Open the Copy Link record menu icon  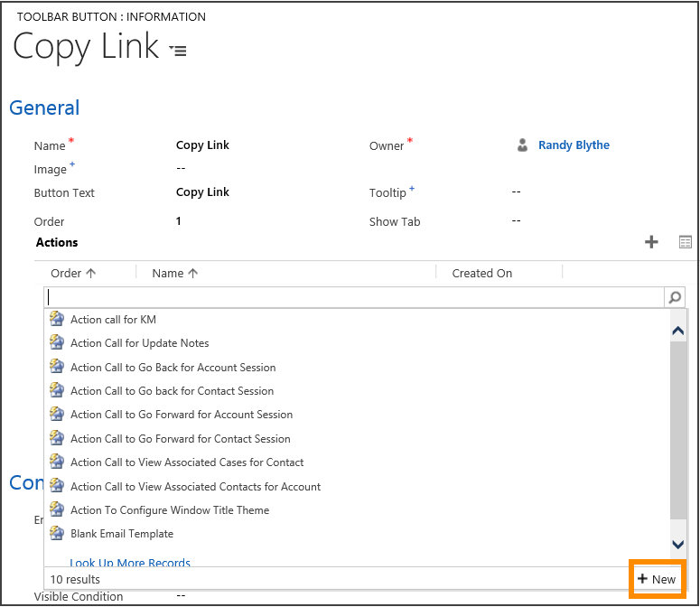tap(178, 51)
